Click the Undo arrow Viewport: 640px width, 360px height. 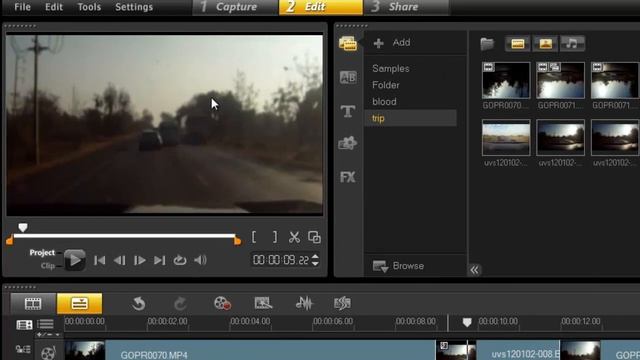tap(139, 304)
